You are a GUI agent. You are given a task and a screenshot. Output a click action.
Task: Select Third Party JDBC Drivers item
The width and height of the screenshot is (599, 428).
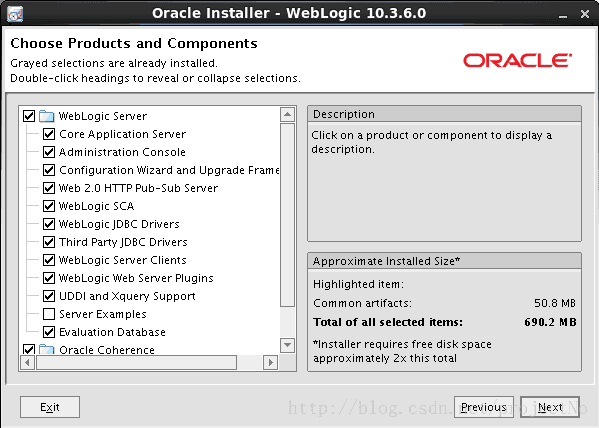coord(123,242)
